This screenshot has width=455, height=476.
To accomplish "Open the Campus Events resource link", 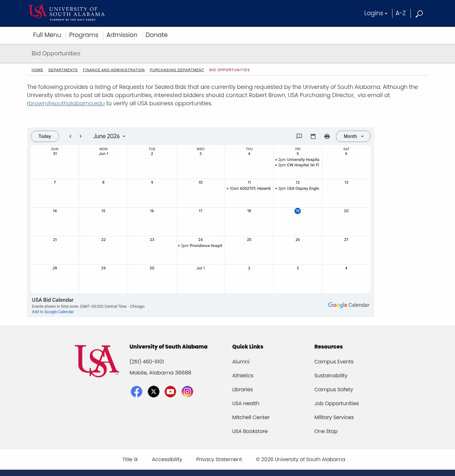I will tap(334, 362).
